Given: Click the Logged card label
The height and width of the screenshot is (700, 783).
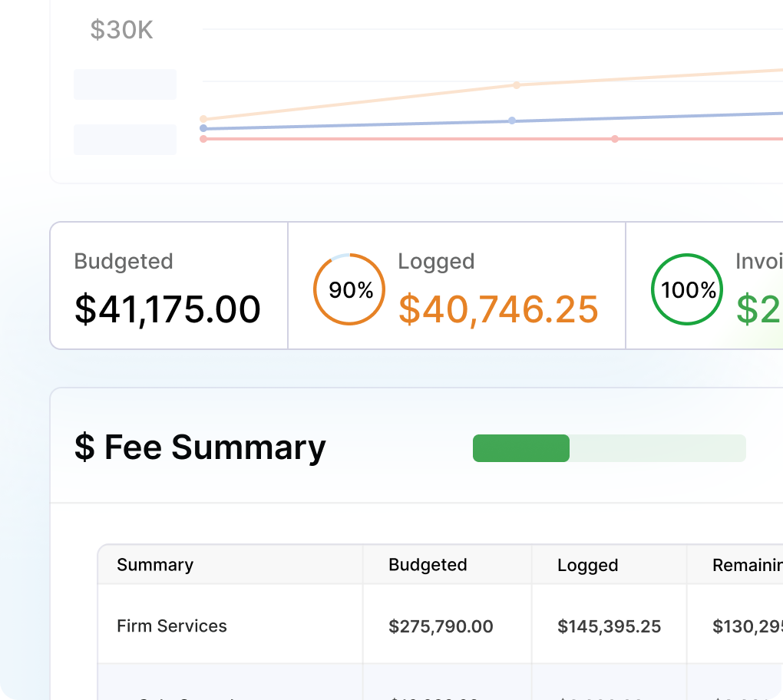Looking at the screenshot, I should (436, 262).
